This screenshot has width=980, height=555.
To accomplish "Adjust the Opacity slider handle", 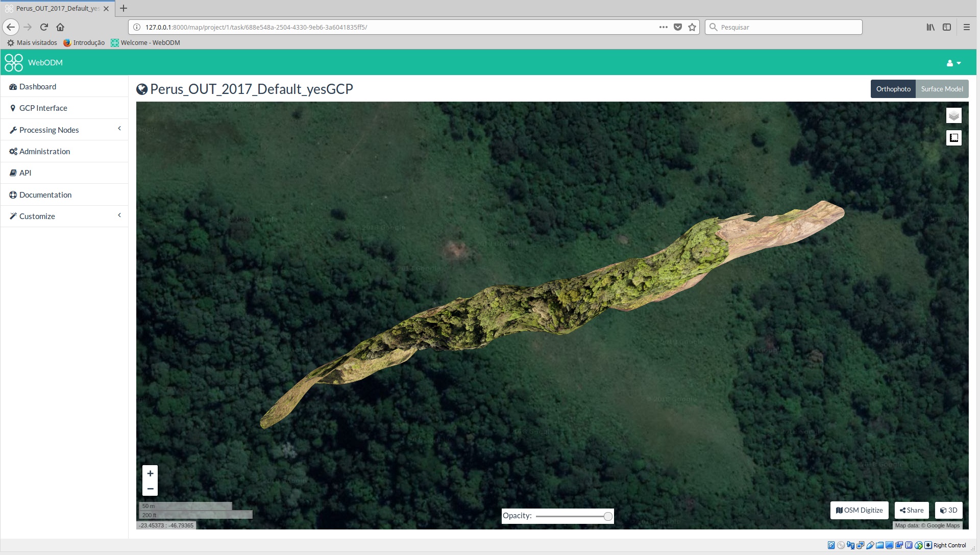I will (608, 516).
